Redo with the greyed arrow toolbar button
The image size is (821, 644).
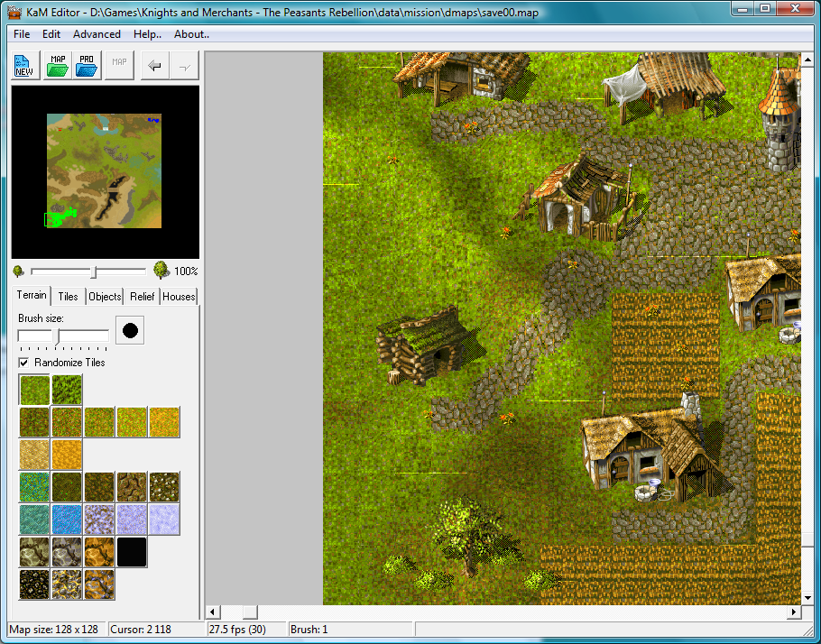(x=184, y=66)
